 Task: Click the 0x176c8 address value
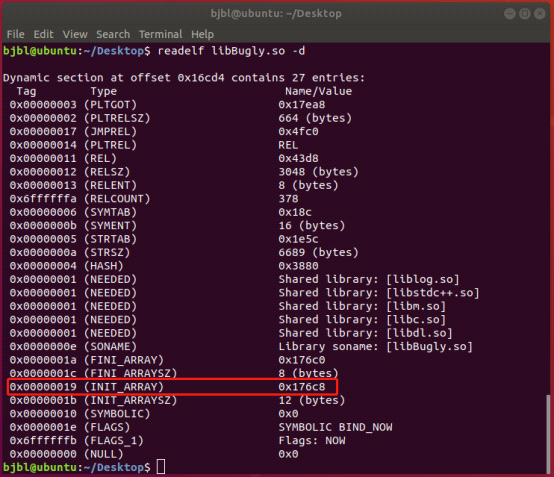pyautogui.click(x=302, y=387)
